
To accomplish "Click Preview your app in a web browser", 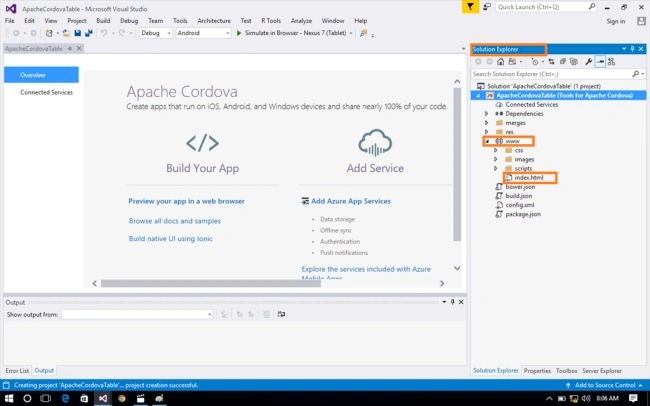I will click(x=187, y=201).
